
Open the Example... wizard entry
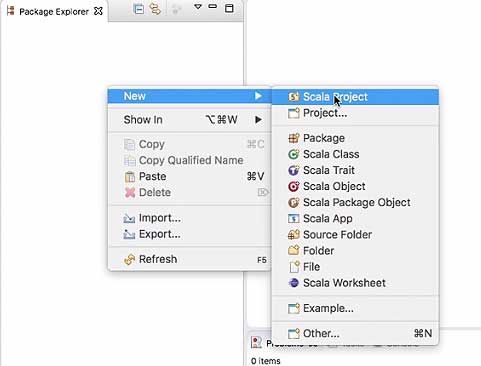click(355, 308)
